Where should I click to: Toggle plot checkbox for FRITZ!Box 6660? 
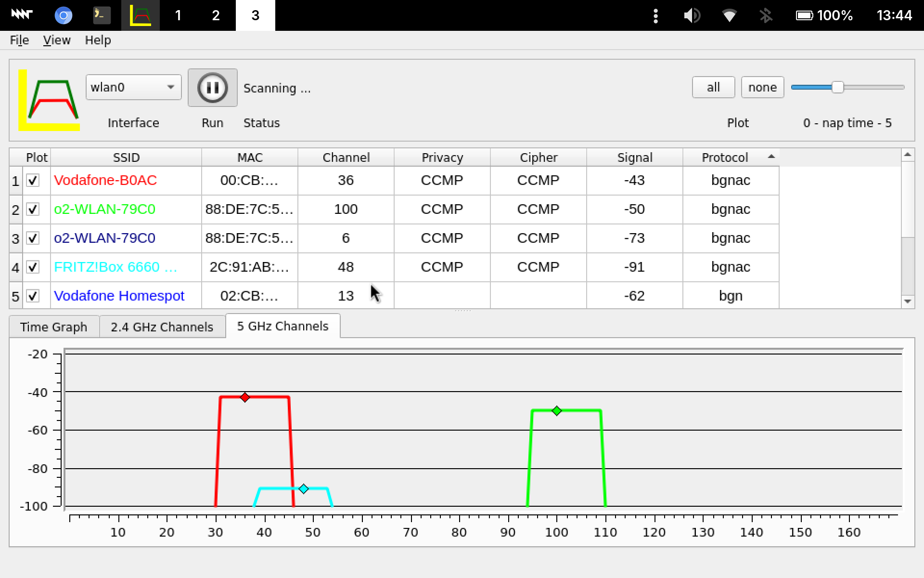point(33,267)
